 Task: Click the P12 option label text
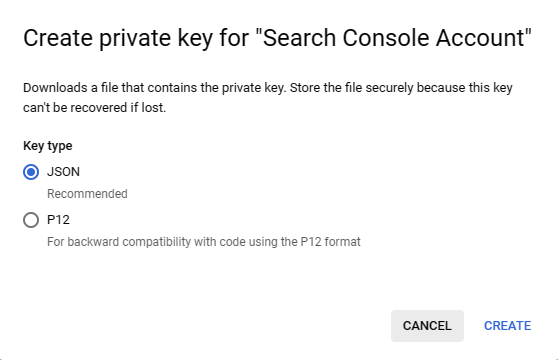[x=58, y=220]
